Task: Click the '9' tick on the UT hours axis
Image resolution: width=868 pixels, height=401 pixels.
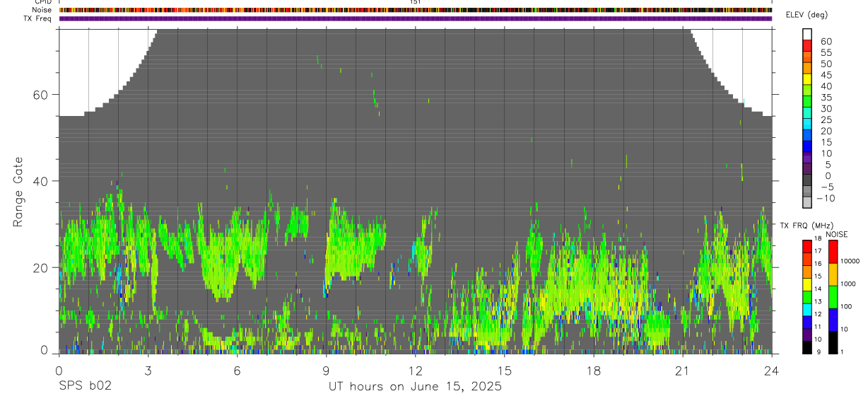Action: point(326,370)
